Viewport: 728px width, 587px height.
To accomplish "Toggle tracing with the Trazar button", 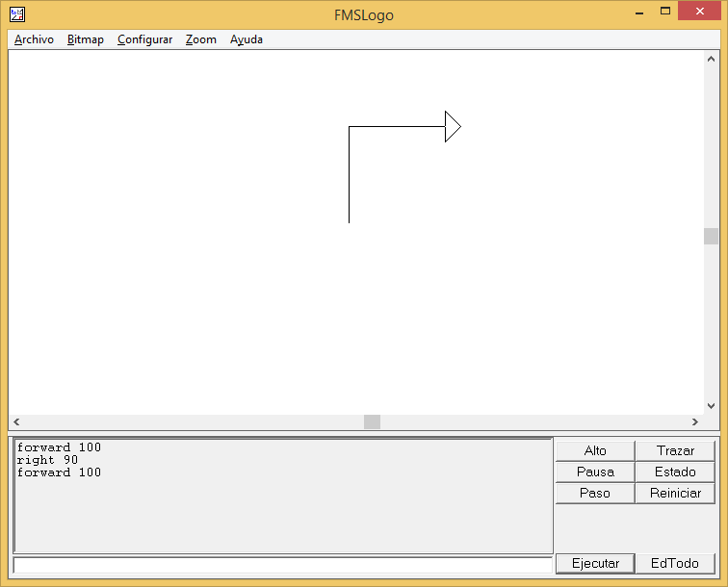I will [675, 450].
